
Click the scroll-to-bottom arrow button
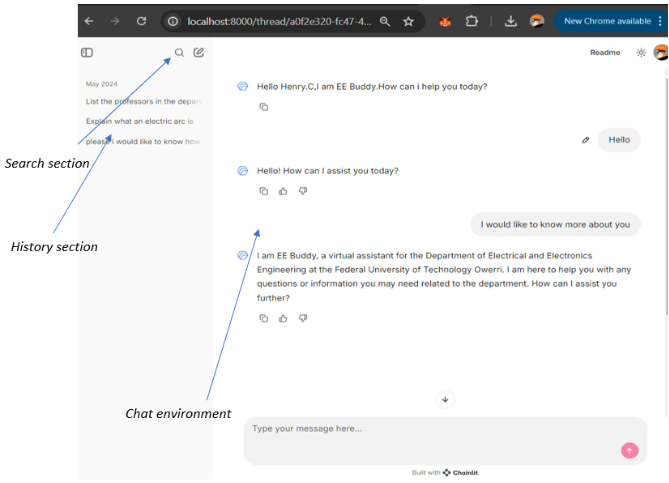[445, 399]
